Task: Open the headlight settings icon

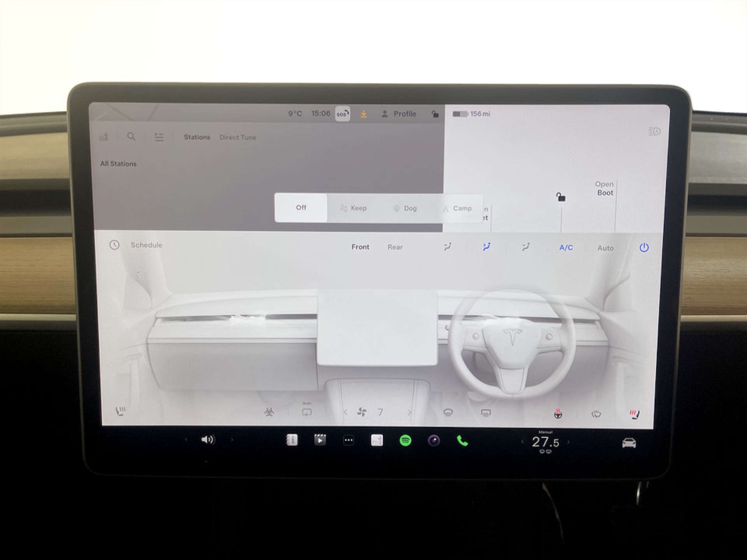Action: point(654,131)
